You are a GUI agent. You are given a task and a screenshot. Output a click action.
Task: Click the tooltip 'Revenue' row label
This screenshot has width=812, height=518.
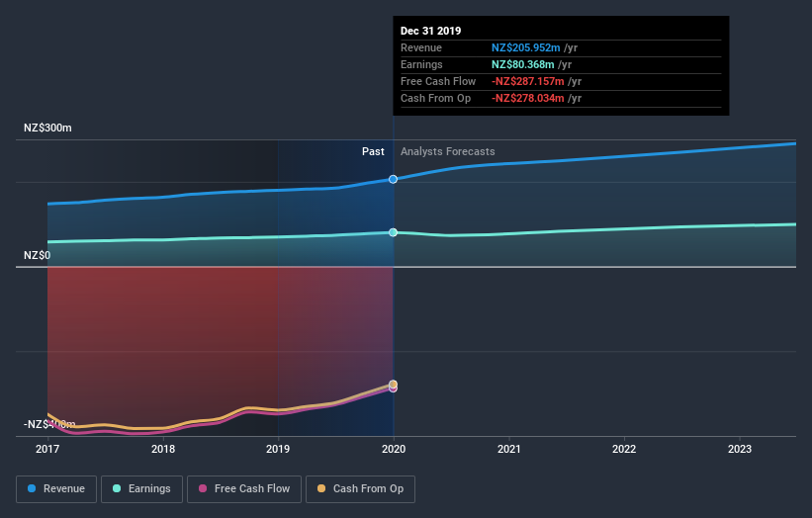(x=421, y=47)
